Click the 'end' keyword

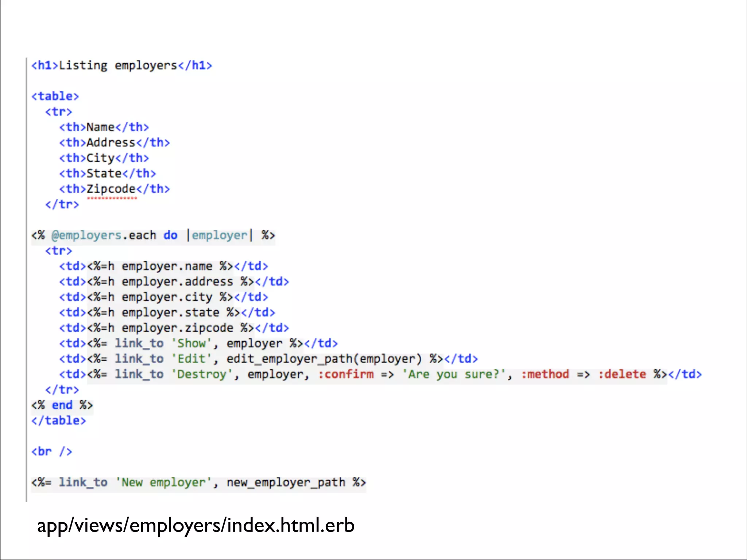click(x=62, y=405)
